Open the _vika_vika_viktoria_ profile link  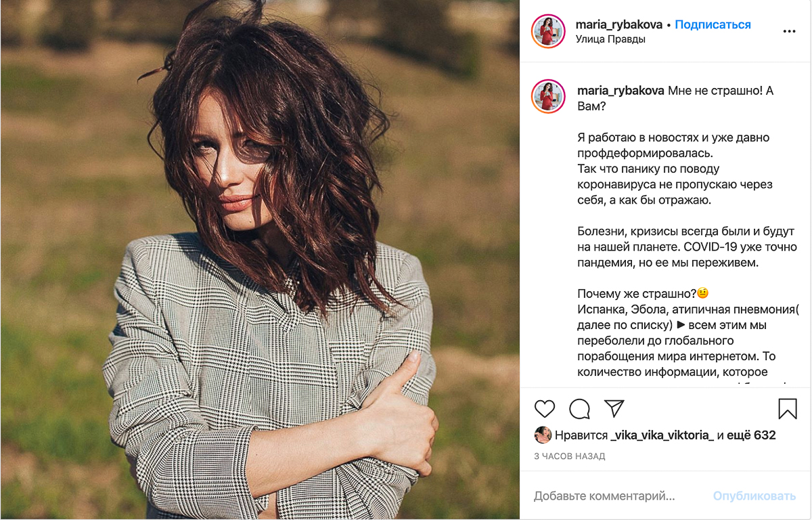[x=662, y=435]
